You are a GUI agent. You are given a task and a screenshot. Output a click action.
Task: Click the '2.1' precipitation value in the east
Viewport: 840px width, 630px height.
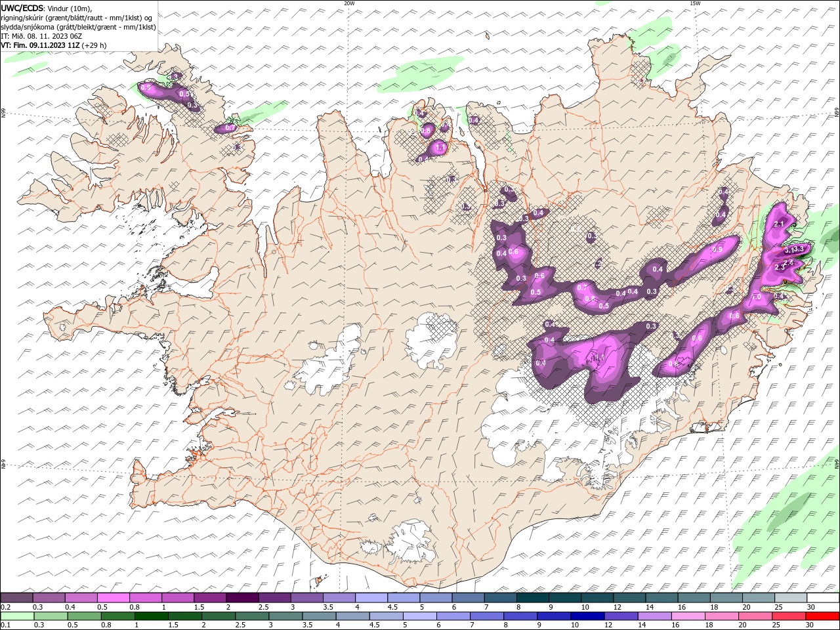[x=780, y=224]
